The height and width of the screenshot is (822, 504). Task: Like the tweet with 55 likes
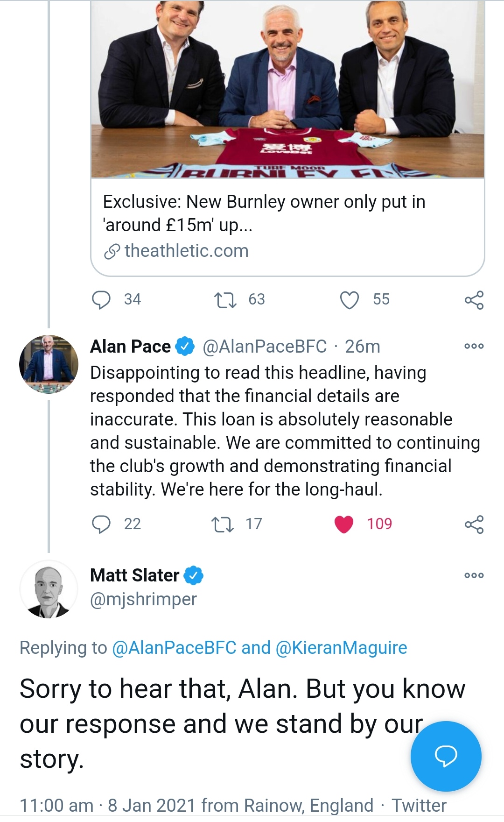[x=350, y=300]
